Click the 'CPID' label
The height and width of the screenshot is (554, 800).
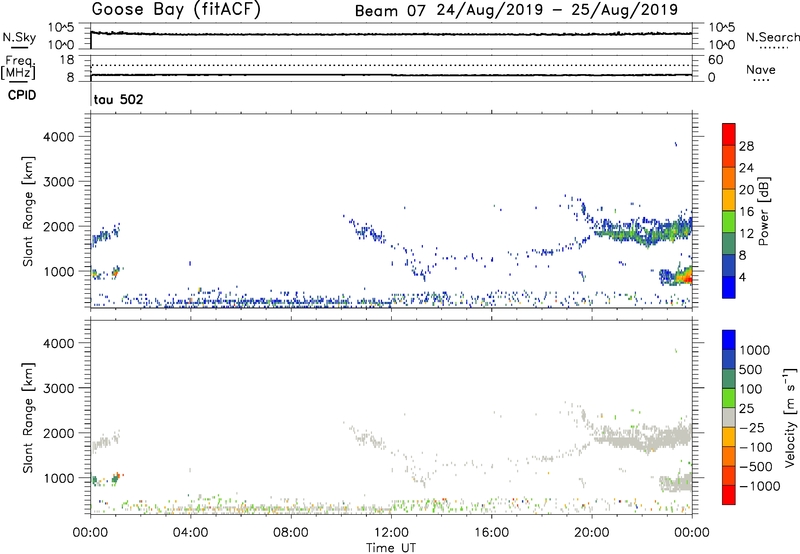click(x=22, y=95)
